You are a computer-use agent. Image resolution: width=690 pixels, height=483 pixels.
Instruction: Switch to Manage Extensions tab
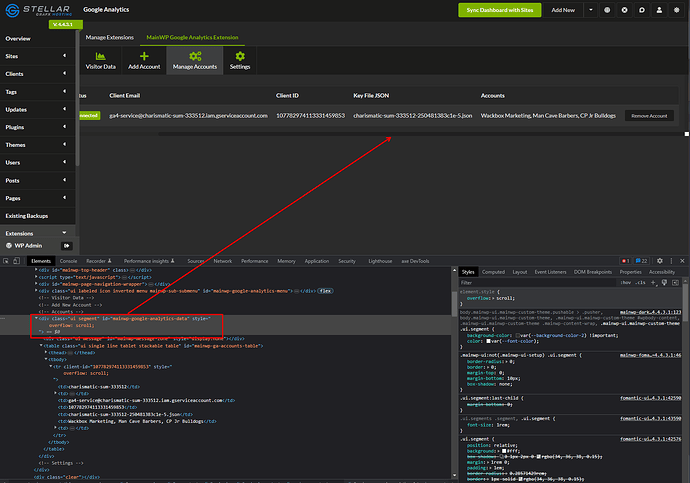pos(110,37)
